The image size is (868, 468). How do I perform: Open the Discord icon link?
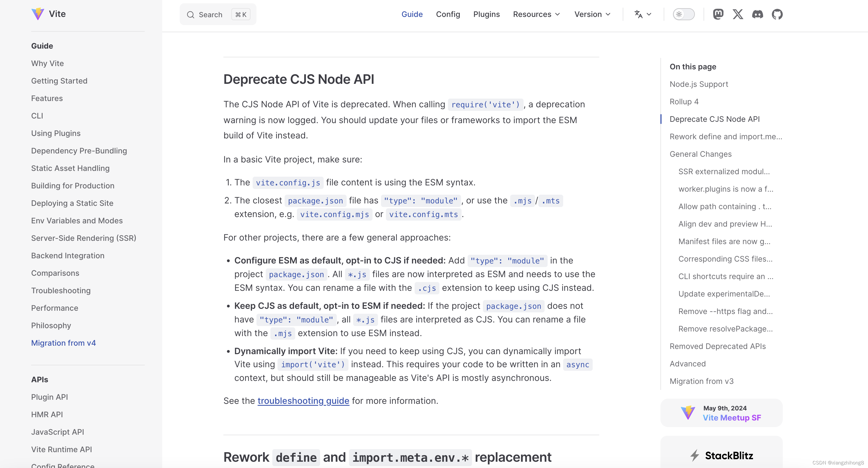757,14
